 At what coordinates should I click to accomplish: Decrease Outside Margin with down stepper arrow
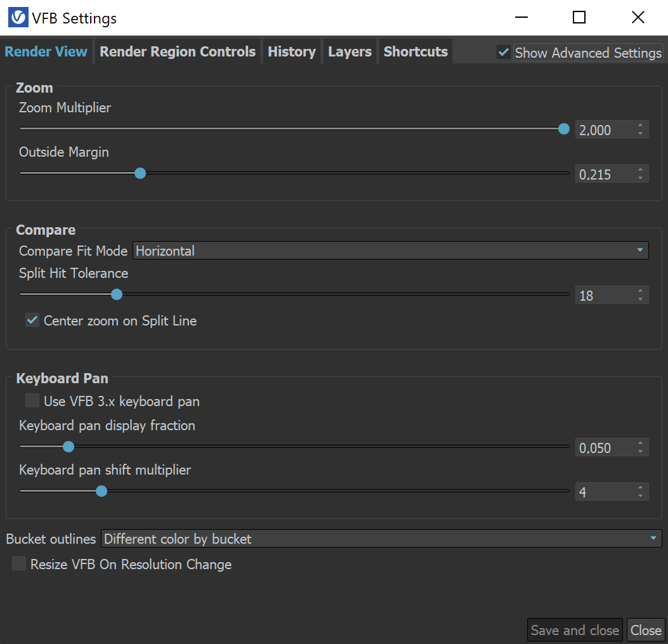(x=640, y=178)
